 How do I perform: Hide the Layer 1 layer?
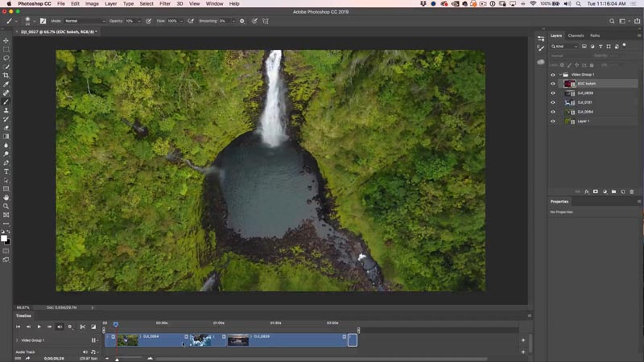(553, 121)
